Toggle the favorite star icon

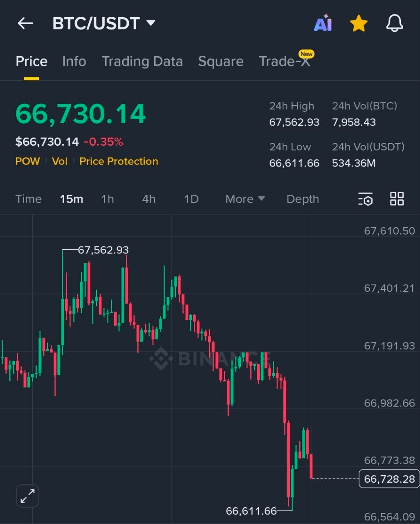click(359, 24)
